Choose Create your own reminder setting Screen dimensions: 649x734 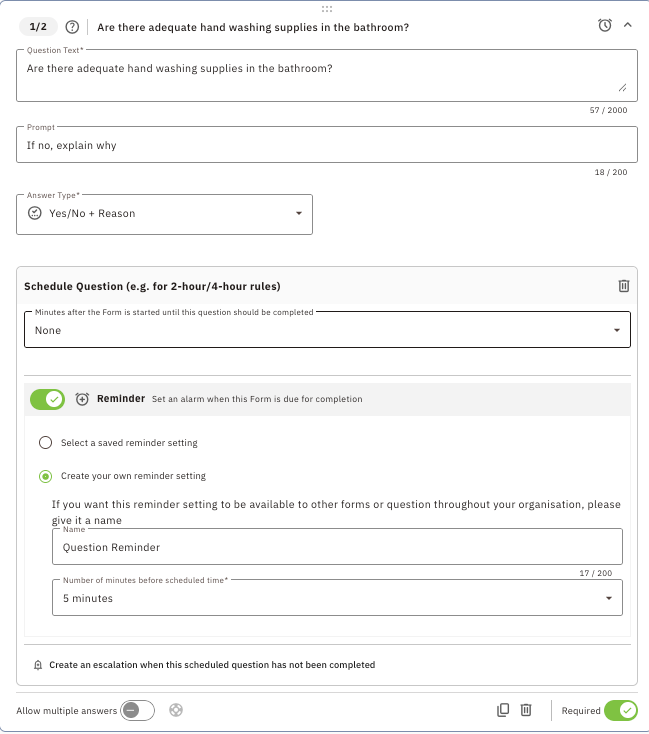click(x=45, y=476)
